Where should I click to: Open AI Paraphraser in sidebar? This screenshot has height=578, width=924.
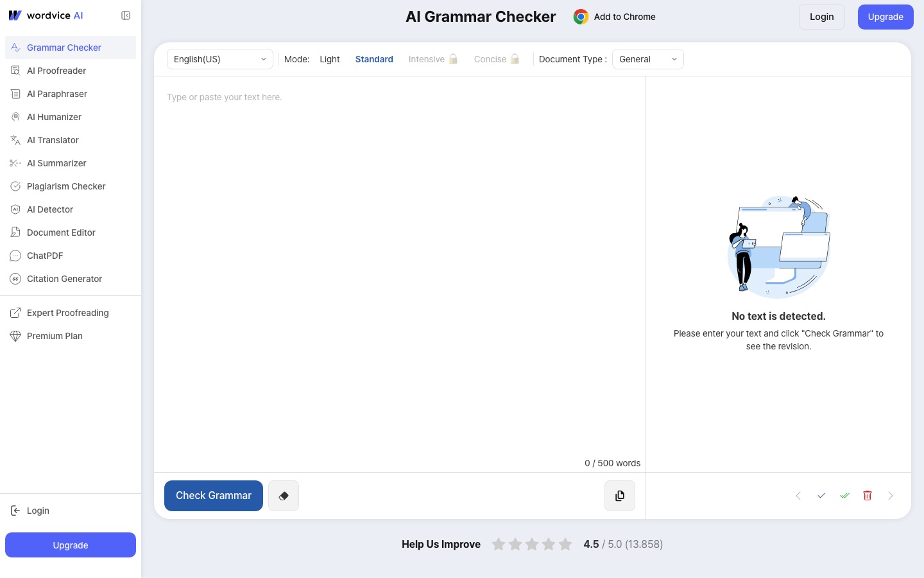pos(71,94)
